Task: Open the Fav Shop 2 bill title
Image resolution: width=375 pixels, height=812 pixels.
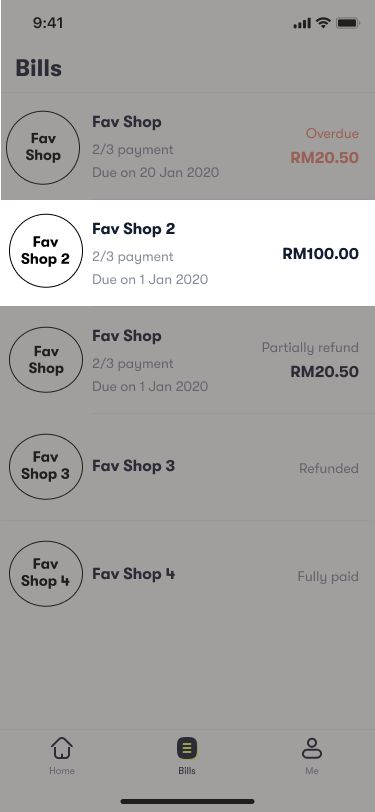Action: pyautogui.click(x=134, y=228)
